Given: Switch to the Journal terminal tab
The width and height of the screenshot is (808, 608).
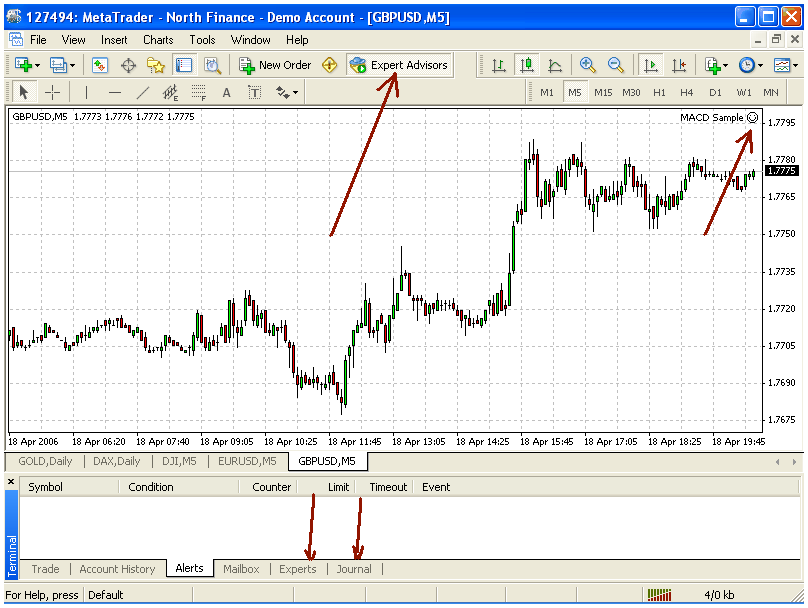Looking at the screenshot, I should [x=354, y=569].
